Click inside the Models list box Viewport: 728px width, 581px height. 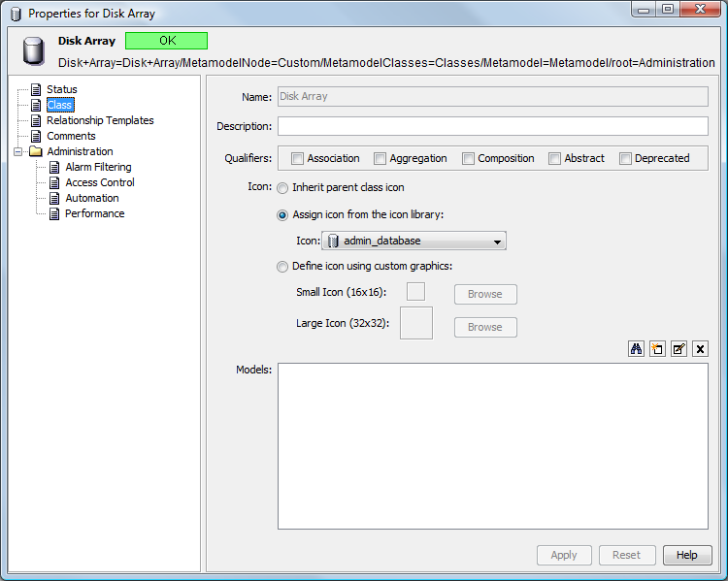[x=492, y=446]
